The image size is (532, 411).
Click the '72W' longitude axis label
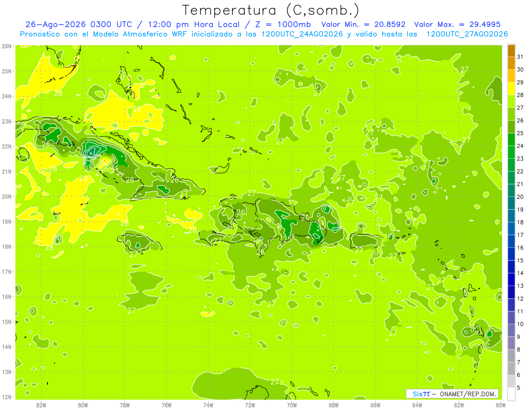point(250,405)
